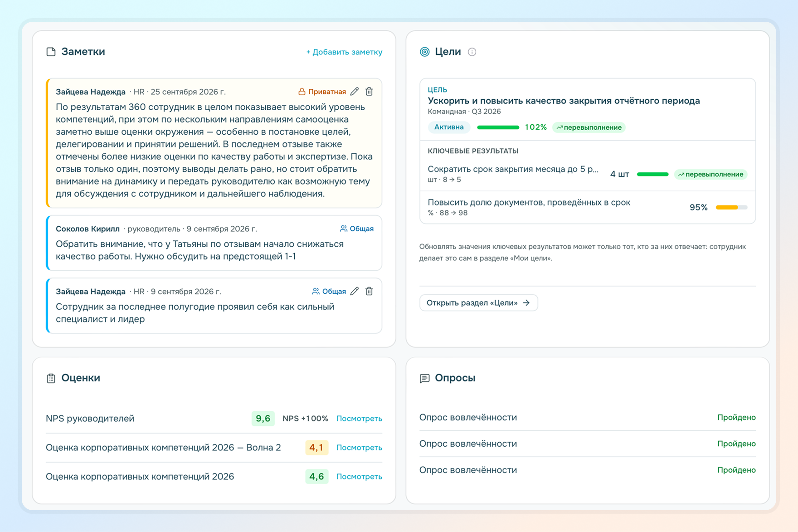Viewport: 798px width, 532px height.
Task: Click the 9,6 NPS score badge
Action: [x=263, y=418]
